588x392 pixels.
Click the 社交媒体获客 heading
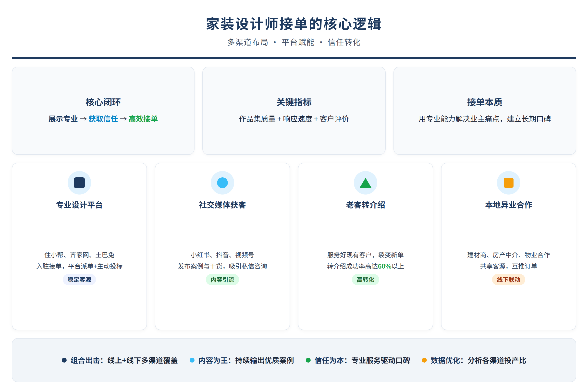tap(222, 205)
